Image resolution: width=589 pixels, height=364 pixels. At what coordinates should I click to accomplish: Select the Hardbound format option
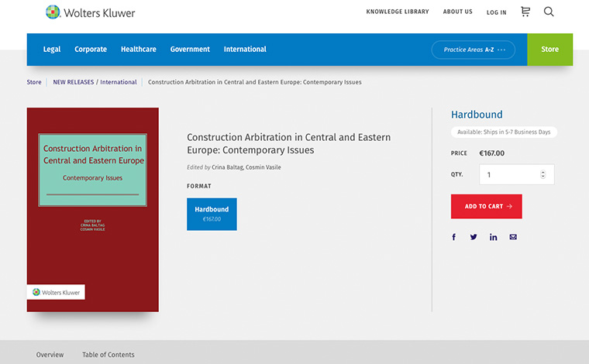212,214
